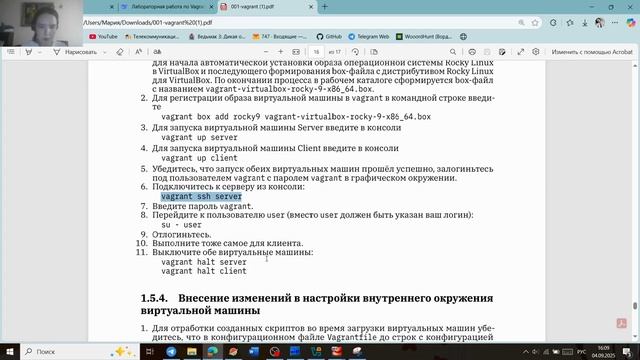Switch the page view layout
This screenshot has height=360, width=640.
pos(374,52)
